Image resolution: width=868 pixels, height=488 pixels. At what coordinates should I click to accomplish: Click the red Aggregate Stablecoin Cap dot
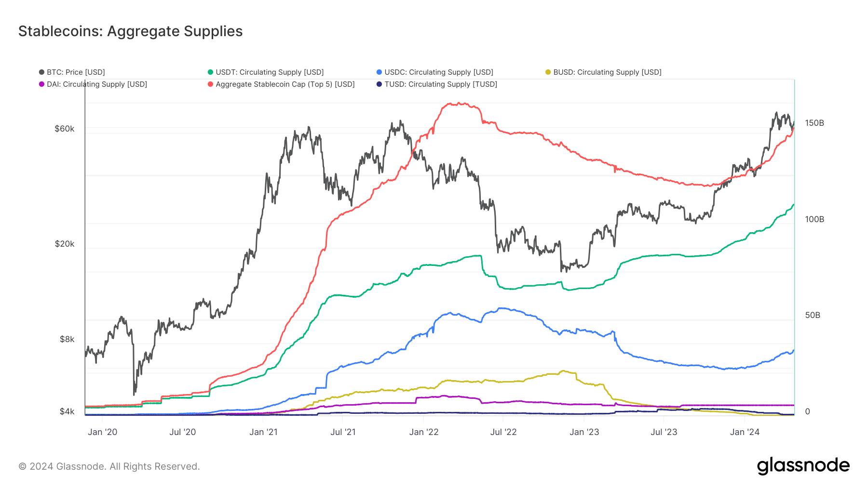210,84
